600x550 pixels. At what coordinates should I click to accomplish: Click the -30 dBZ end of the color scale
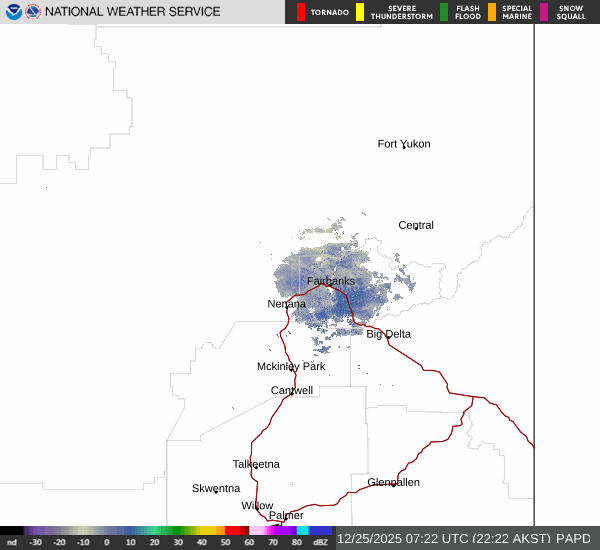point(35,542)
